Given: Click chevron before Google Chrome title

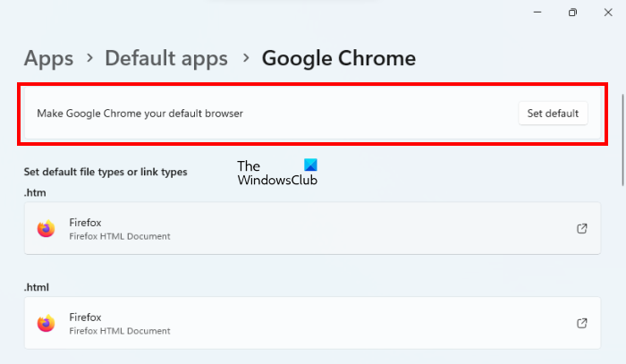Looking at the screenshot, I should pyautogui.click(x=245, y=59).
